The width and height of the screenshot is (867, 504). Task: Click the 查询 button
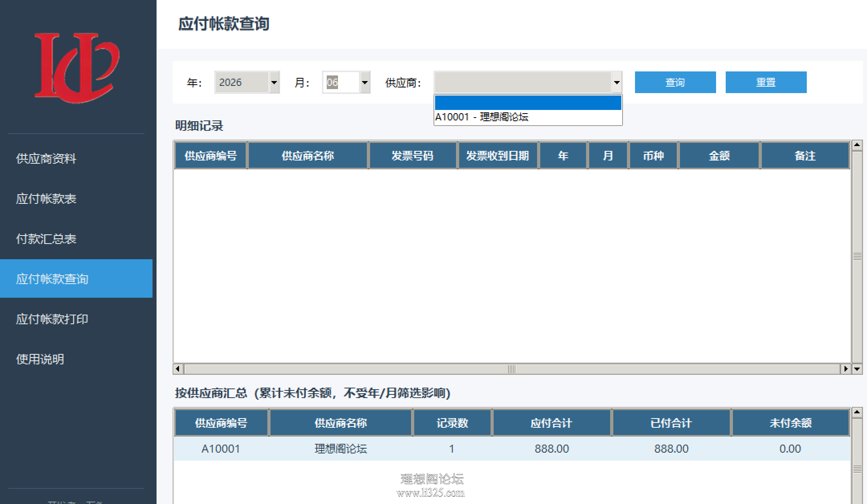click(x=675, y=82)
